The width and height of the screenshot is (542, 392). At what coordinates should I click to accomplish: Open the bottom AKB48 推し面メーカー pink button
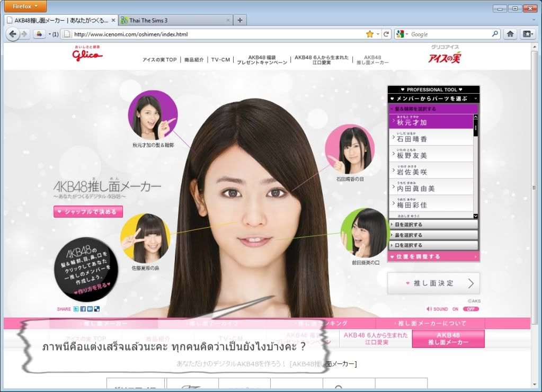pyautogui.click(x=448, y=339)
